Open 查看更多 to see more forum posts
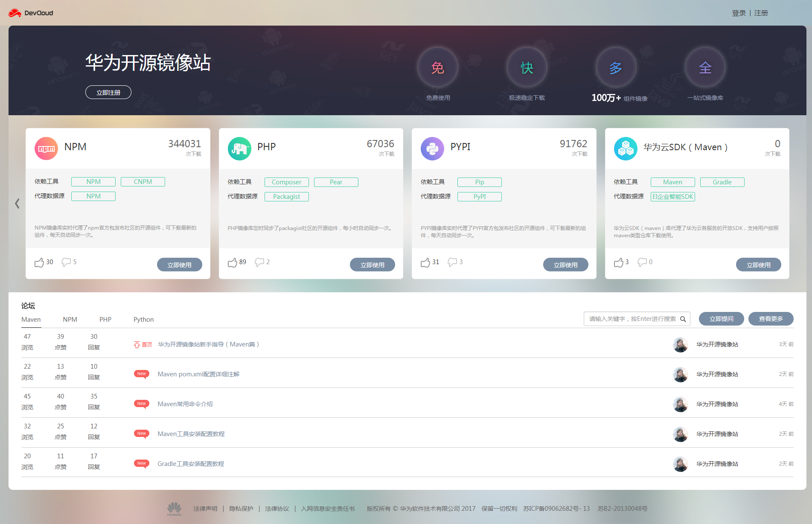Image resolution: width=812 pixels, height=524 pixels. [x=771, y=318]
